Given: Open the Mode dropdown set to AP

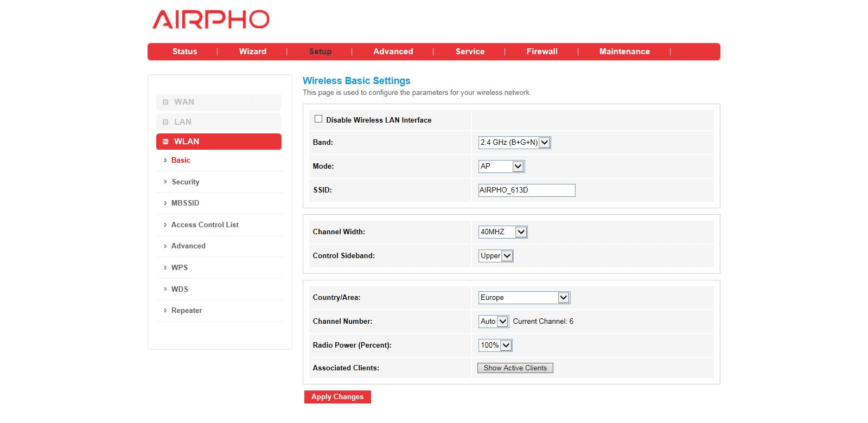Looking at the screenshot, I should pyautogui.click(x=501, y=166).
